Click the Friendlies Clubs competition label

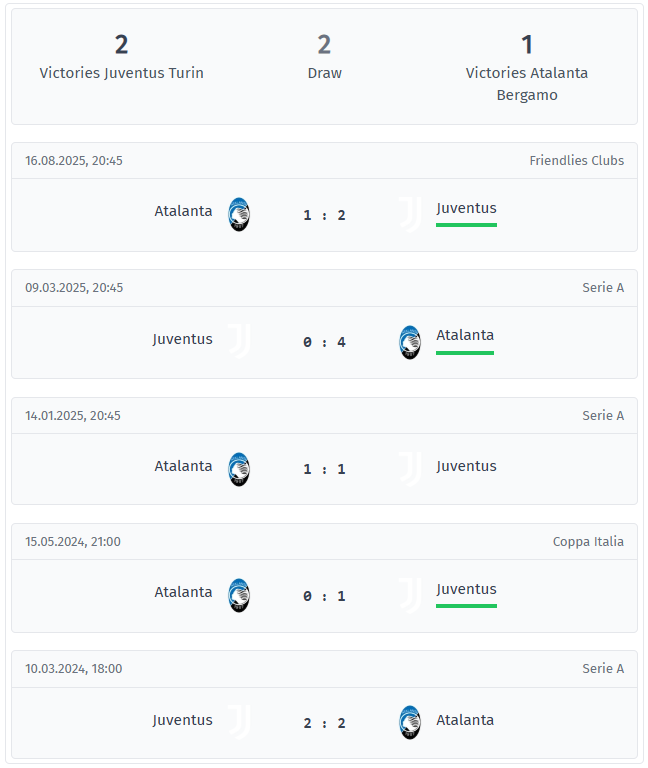pyautogui.click(x=576, y=160)
